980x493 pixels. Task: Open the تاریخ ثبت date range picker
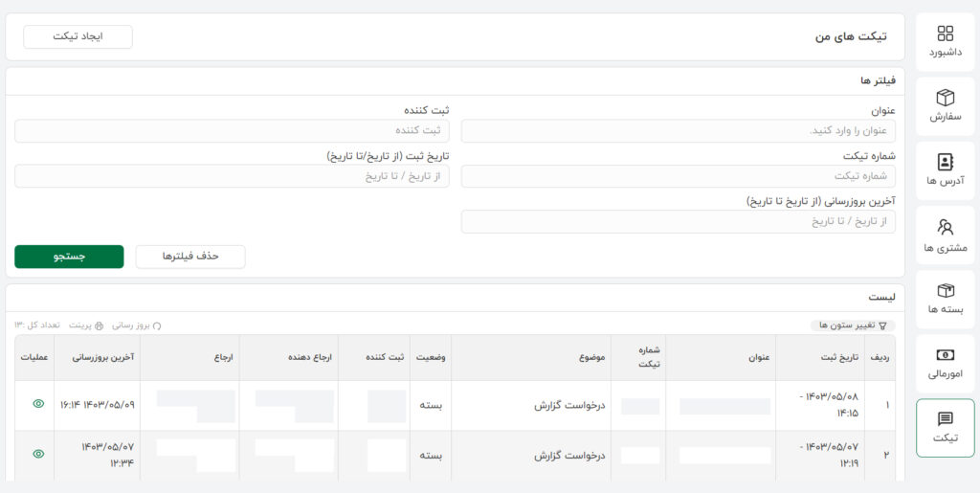(x=232, y=176)
